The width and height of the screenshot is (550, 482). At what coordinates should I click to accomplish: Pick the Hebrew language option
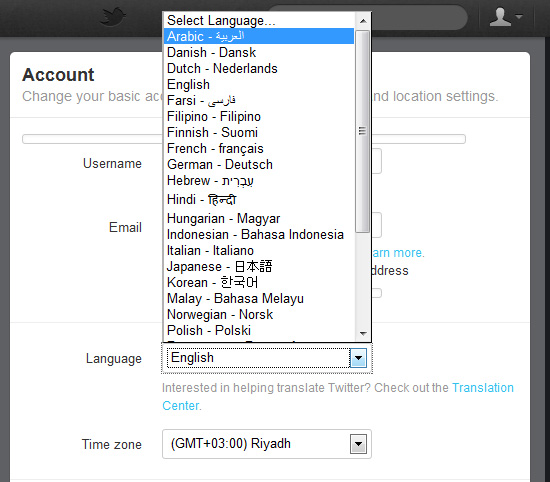(x=259, y=181)
